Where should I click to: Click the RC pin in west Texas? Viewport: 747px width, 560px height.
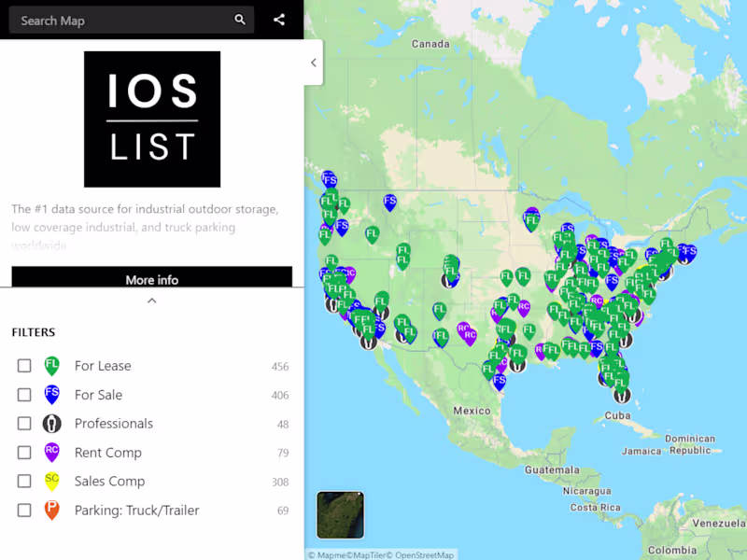(470, 337)
